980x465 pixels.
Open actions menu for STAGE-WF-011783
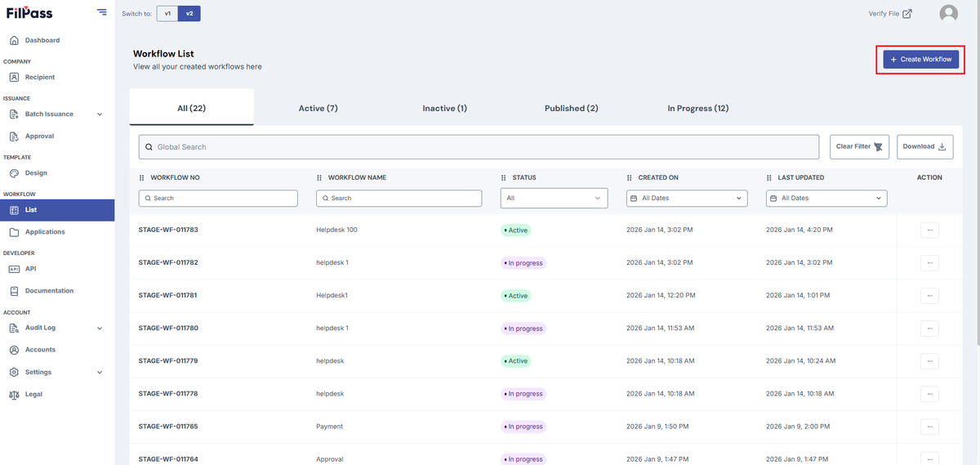[929, 230]
